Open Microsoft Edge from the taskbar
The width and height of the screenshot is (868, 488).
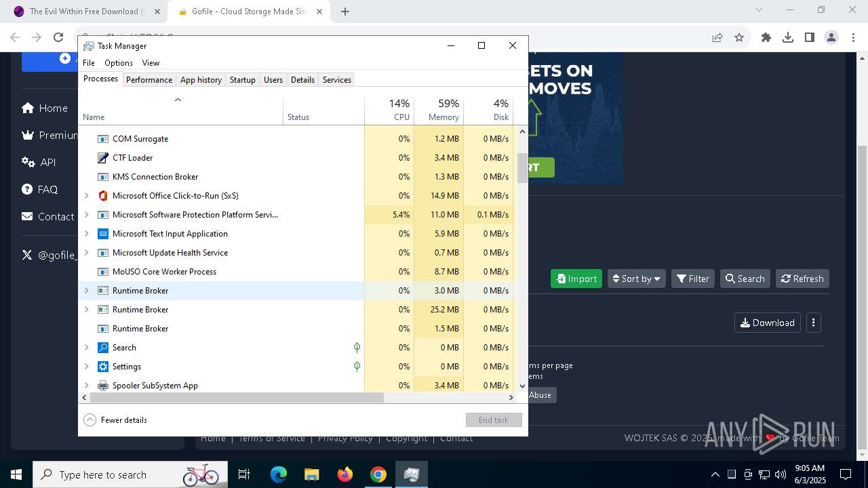click(x=279, y=474)
